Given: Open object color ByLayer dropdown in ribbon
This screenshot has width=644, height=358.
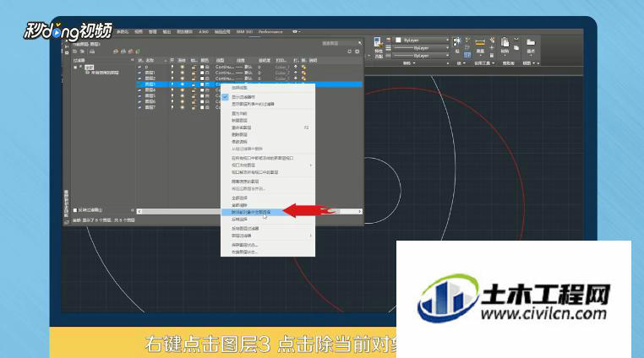Looking at the screenshot, I should [x=422, y=41].
